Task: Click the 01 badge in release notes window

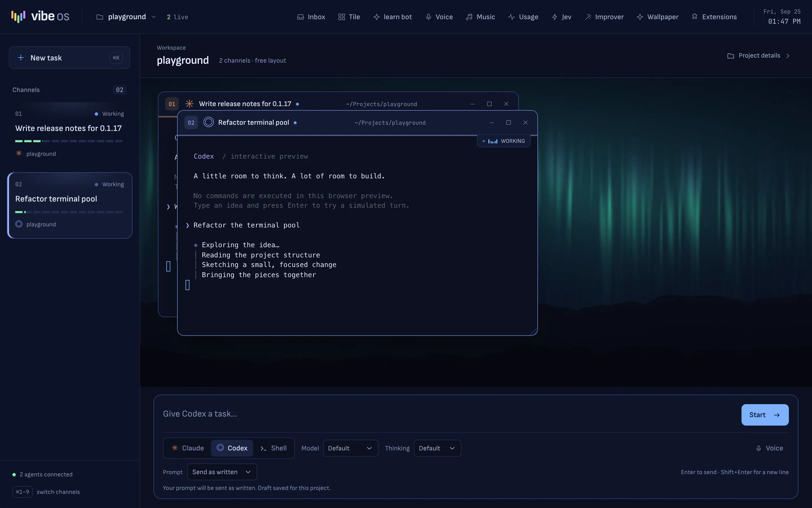Action: [x=172, y=104]
